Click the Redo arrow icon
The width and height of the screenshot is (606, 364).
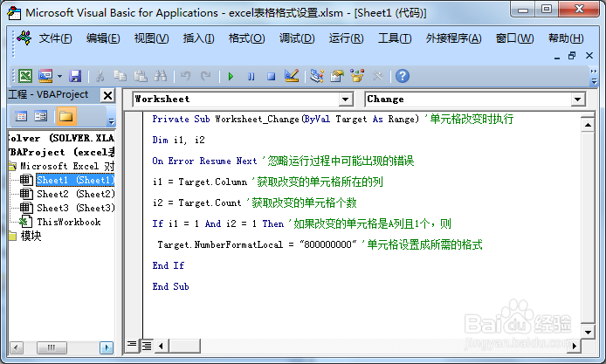(205, 76)
